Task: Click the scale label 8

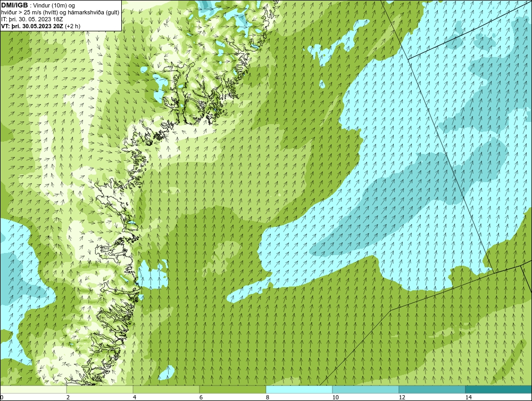Action: (268, 397)
